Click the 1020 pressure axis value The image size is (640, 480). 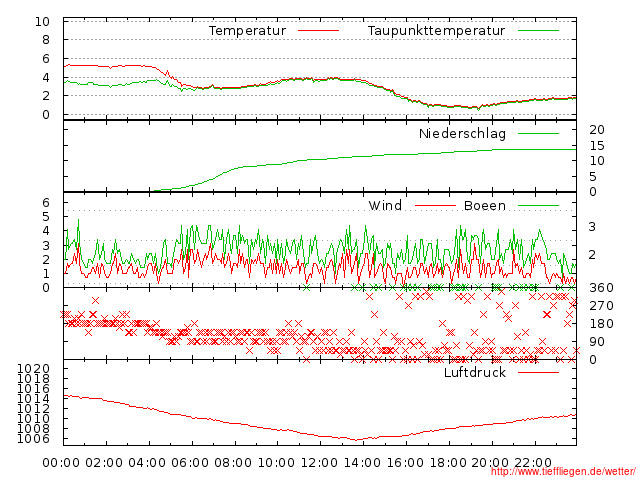(x=33, y=369)
